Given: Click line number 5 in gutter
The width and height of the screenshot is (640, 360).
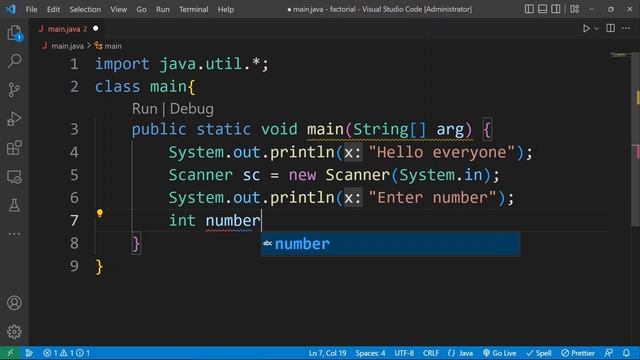Looking at the screenshot, I should tap(74, 175).
